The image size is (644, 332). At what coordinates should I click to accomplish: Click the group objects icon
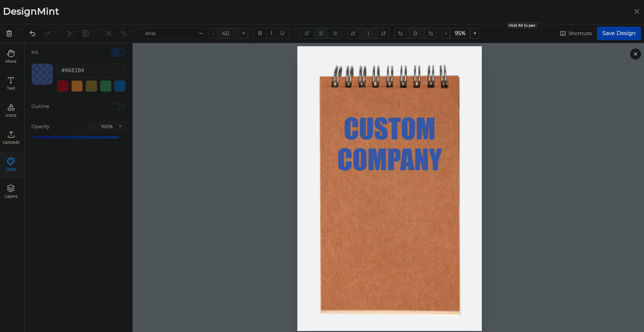(x=109, y=33)
